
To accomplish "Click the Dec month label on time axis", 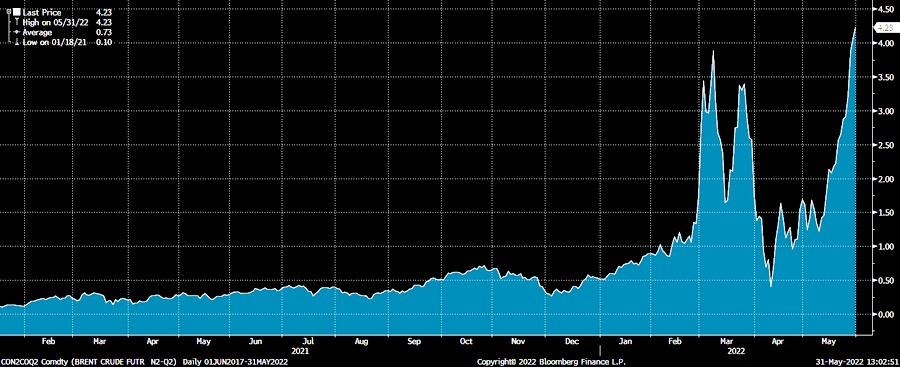I will pos(572,341).
